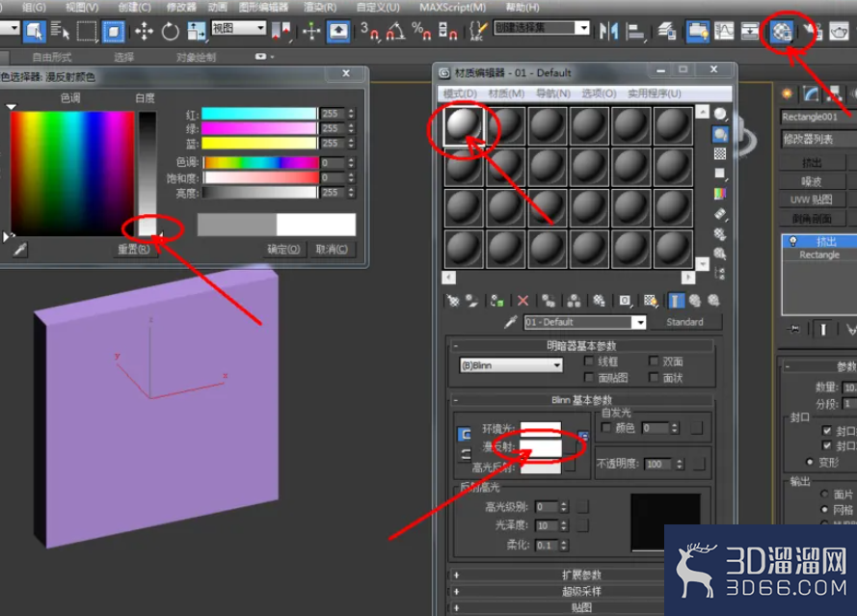Viewport: 857px width, 616px height.
Task: Collapse the 明暗器基本参数 rollout
Action: tap(581, 346)
